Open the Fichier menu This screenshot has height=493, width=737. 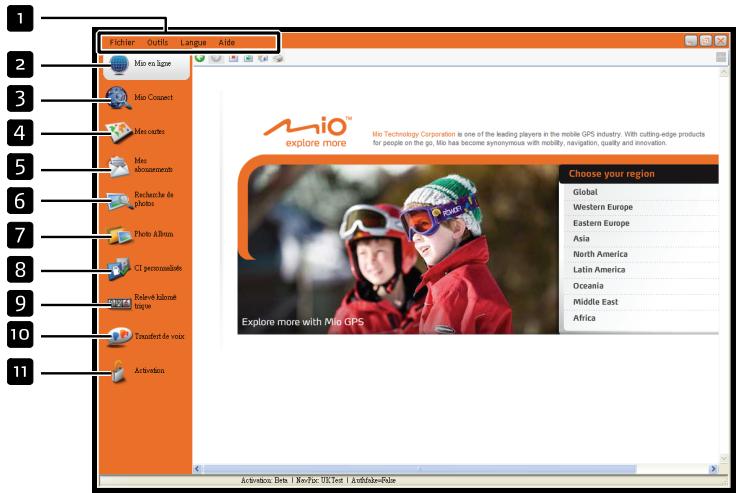click(x=122, y=42)
